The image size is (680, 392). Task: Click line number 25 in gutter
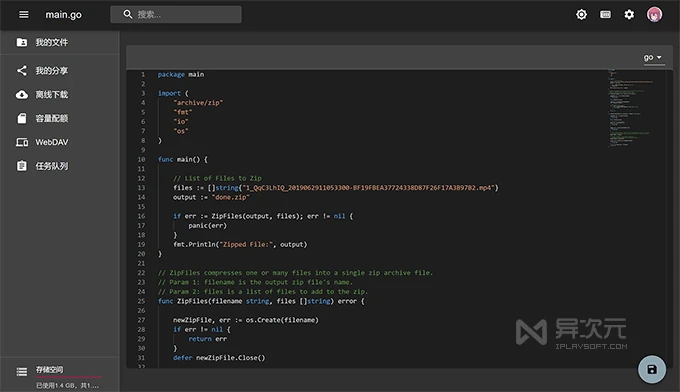coord(141,301)
